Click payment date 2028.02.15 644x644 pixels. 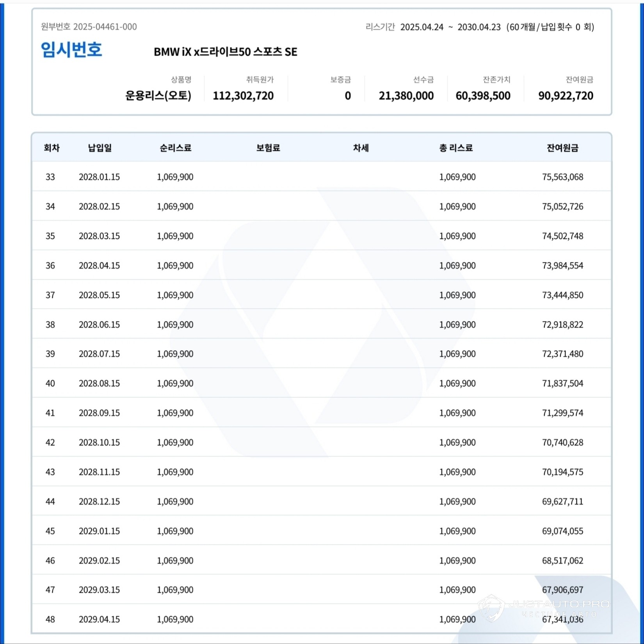[x=99, y=207]
